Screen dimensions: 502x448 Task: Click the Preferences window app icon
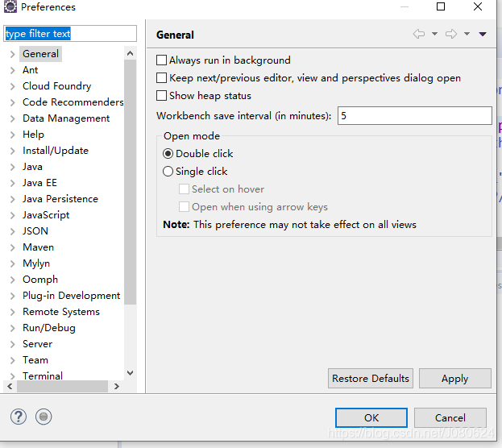pyautogui.click(x=10, y=6)
